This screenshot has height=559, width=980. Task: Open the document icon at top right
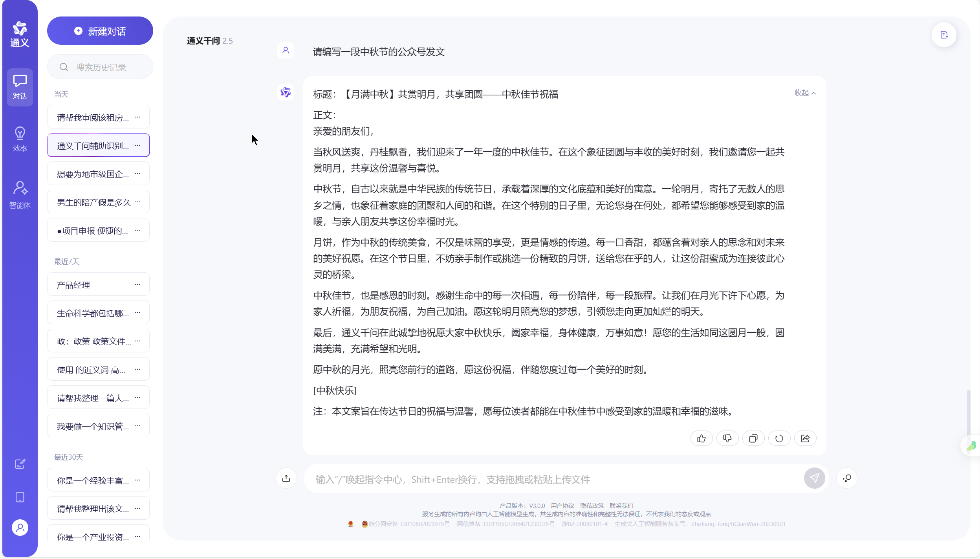(x=944, y=35)
